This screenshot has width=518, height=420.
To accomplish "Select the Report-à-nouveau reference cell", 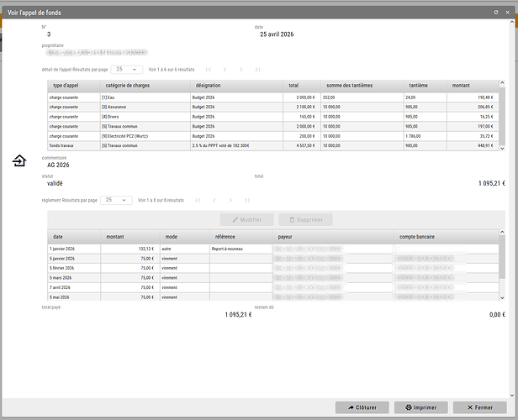I will [240, 249].
